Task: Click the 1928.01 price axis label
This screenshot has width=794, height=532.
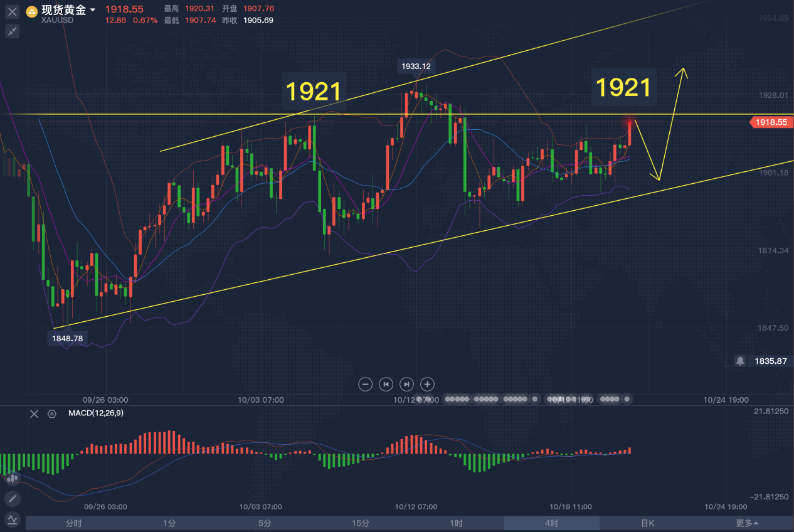Action: (x=772, y=95)
